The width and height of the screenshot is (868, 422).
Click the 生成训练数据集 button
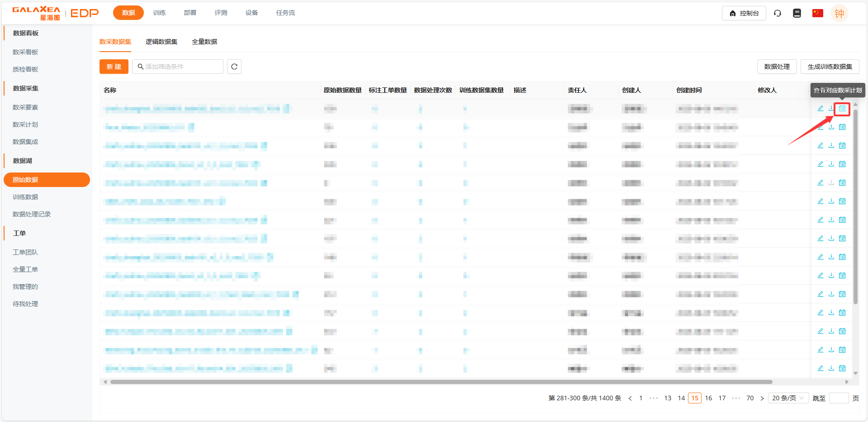click(829, 67)
